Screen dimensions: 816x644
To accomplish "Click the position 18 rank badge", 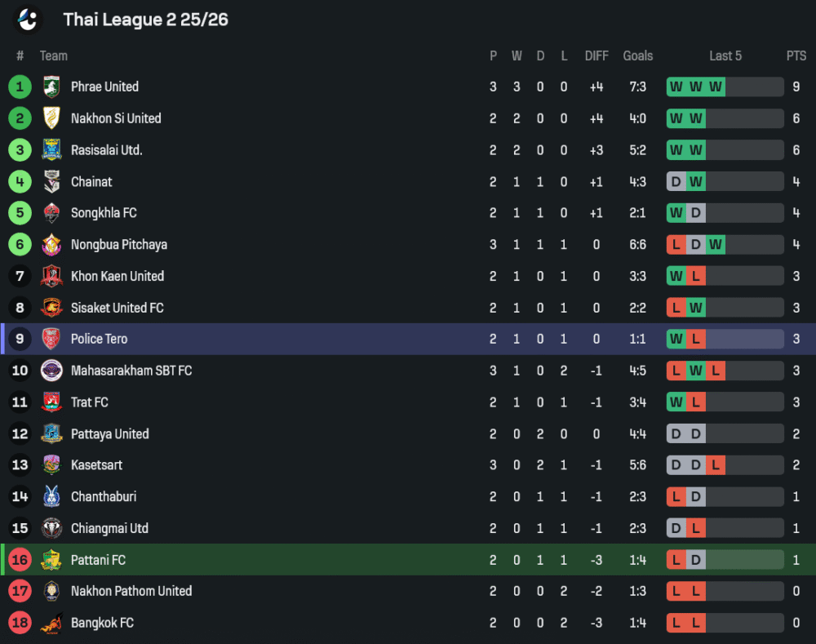I will point(20,623).
